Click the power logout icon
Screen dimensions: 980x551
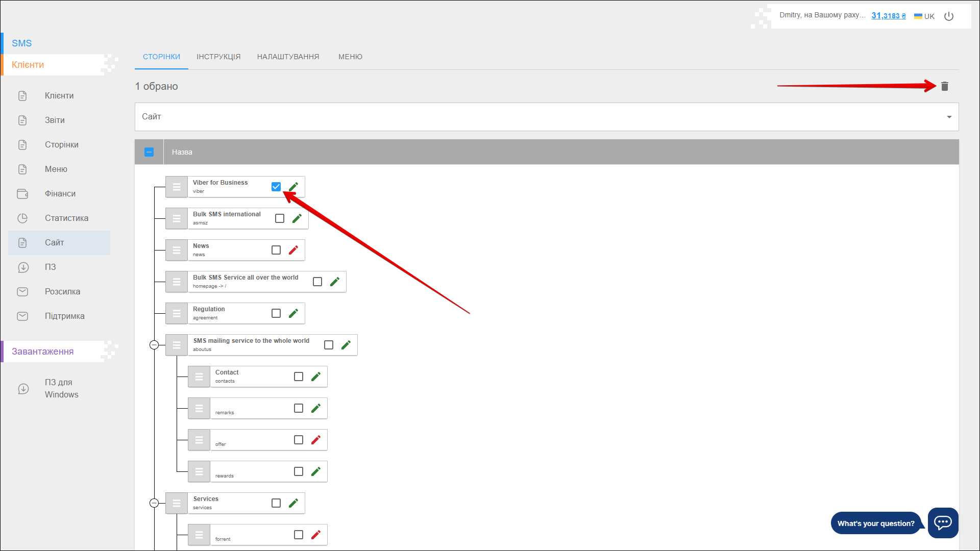(949, 16)
